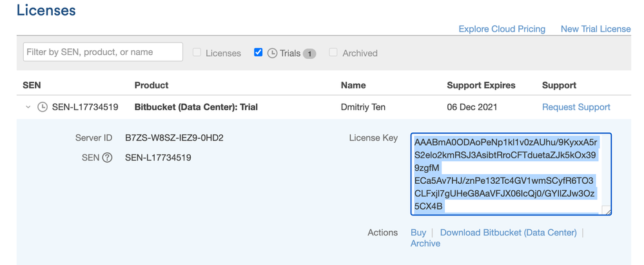Screen dimensions: 644x265
Task: Tick the Archived checkbox
Action: [333, 53]
